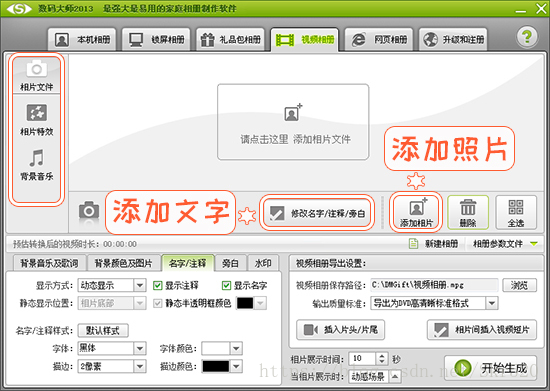The image size is (550, 391).
Task: Click the camera icon beside the toolbar
Action: [x=89, y=210]
